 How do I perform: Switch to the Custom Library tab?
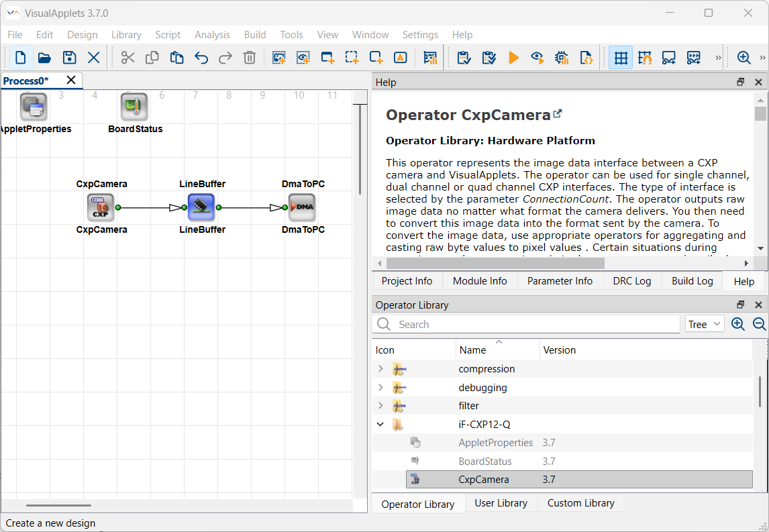click(x=580, y=503)
